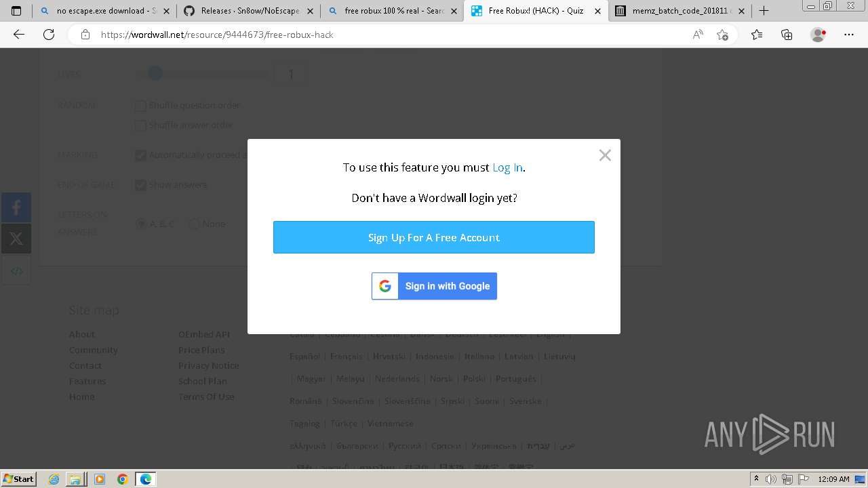Open a new tab with plus
Viewport: 868px width, 488px height.
[x=764, y=11]
